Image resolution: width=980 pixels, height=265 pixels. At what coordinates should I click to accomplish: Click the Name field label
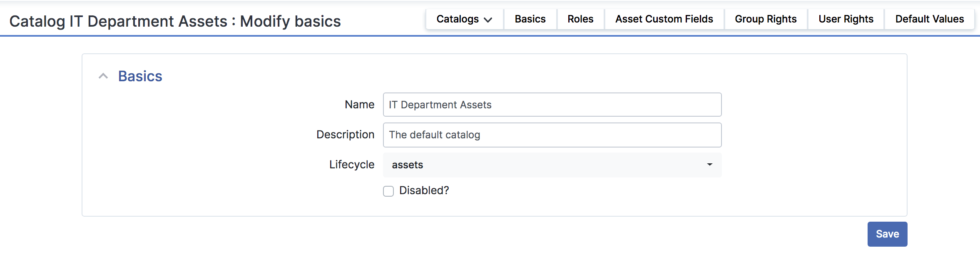(359, 105)
